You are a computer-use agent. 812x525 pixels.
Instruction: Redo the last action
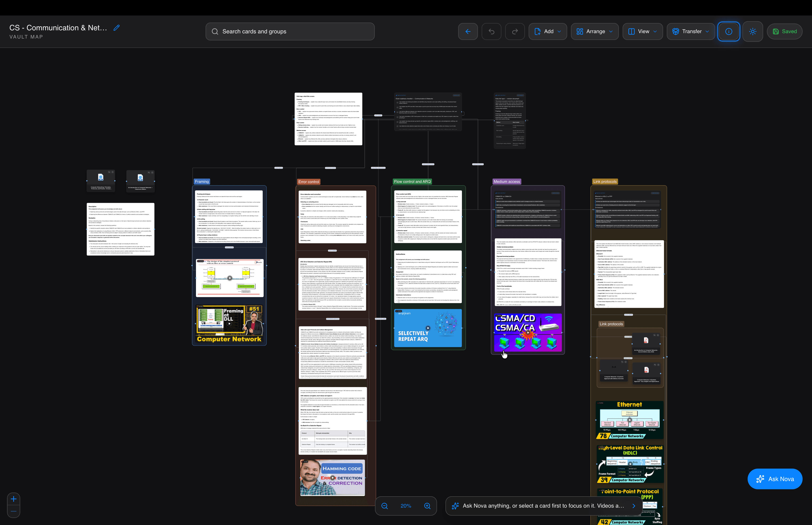point(515,31)
